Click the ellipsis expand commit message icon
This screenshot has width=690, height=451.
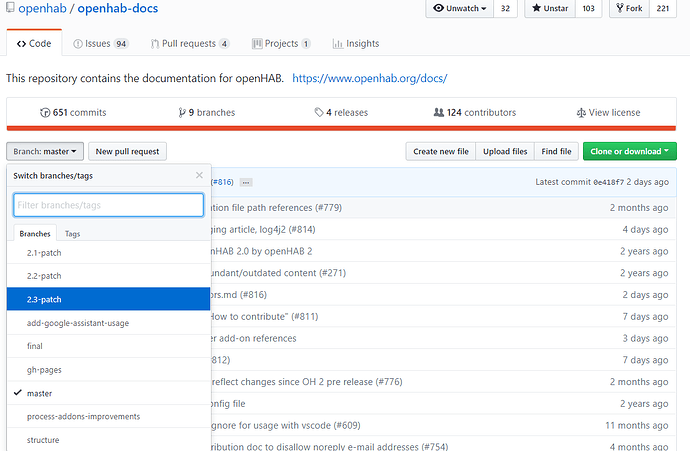click(x=246, y=182)
